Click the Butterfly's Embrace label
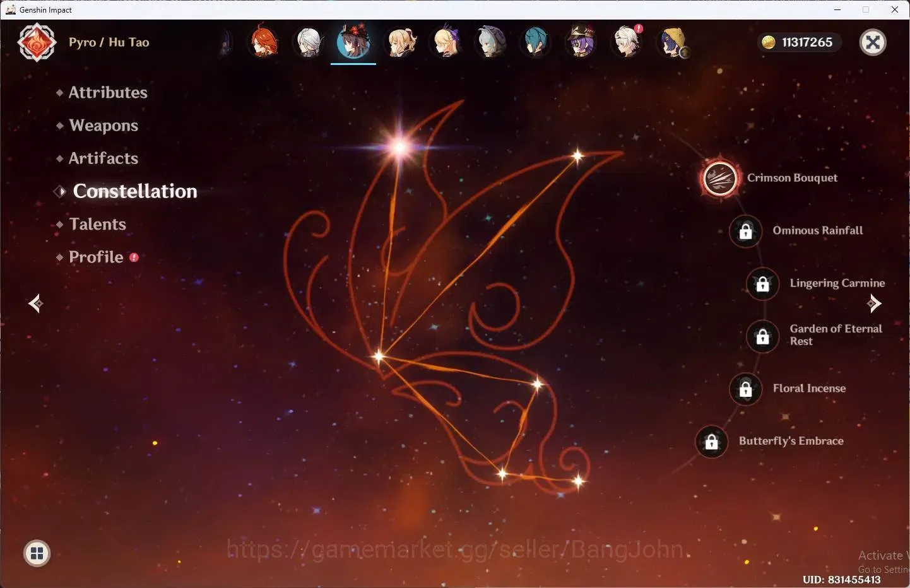This screenshot has width=910, height=588. (x=791, y=441)
